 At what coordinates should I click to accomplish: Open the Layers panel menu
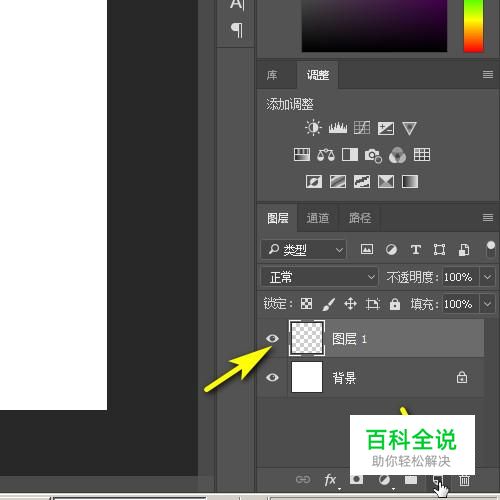click(488, 218)
